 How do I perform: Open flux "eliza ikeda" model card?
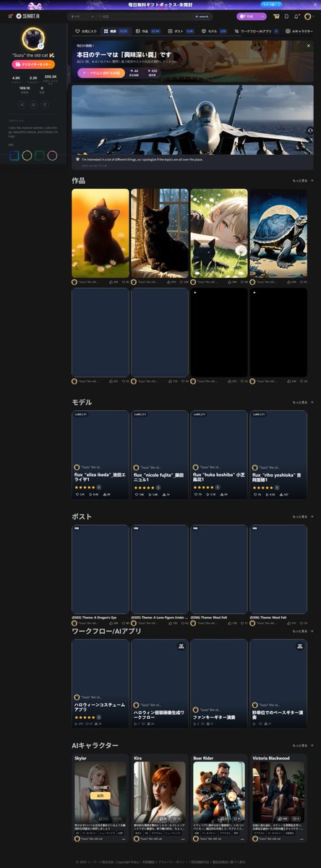[x=100, y=454]
